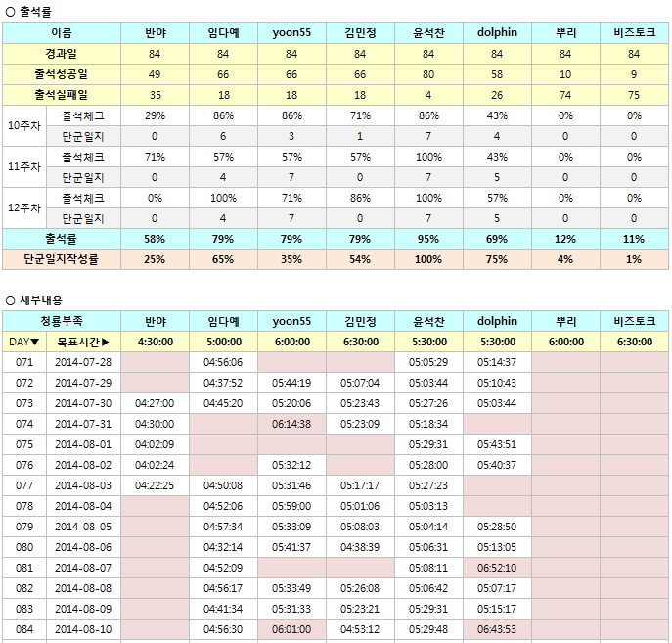The width and height of the screenshot is (672, 643).
Task: Select the time '05:43:51'
Action: [x=497, y=444]
